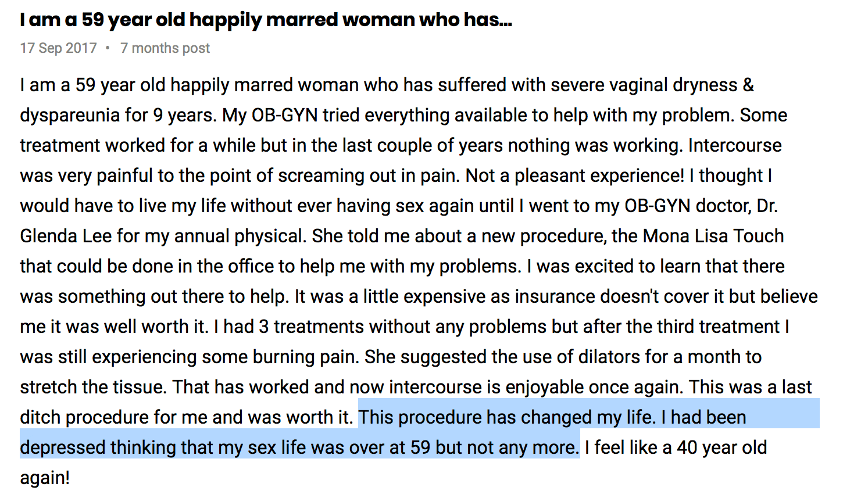Image resolution: width=868 pixels, height=498 pixels.
Task: Click the 7 months post label
Action: 165,48
